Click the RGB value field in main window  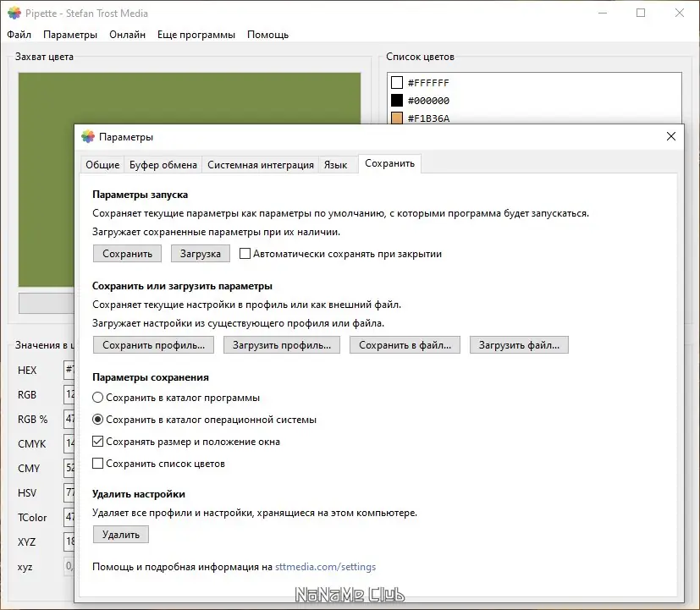coord(69,394)
